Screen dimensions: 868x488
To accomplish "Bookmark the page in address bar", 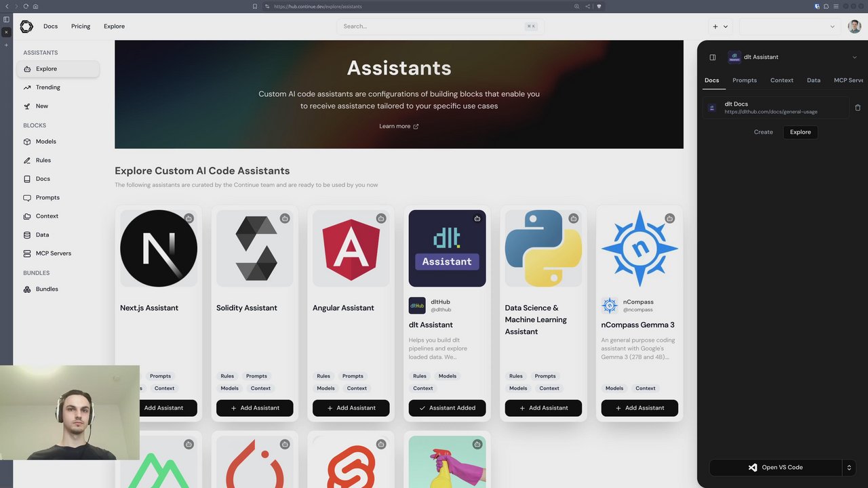I will point(255,6).
